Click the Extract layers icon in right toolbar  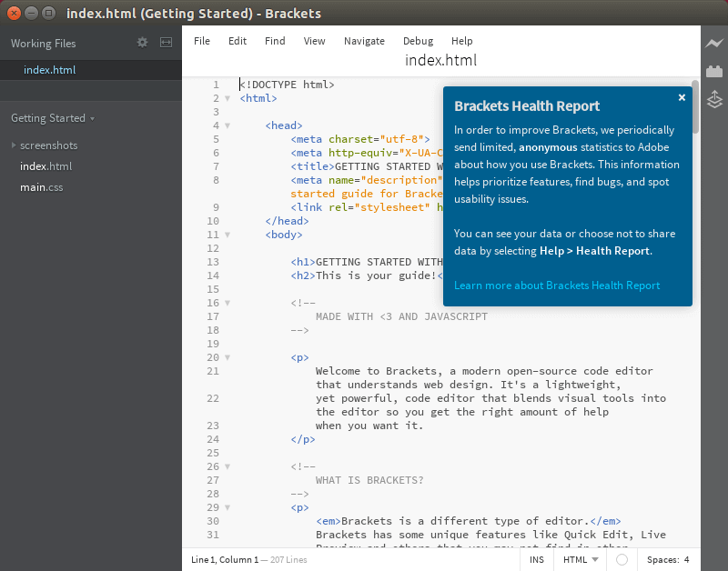click(x=714, y=99)
